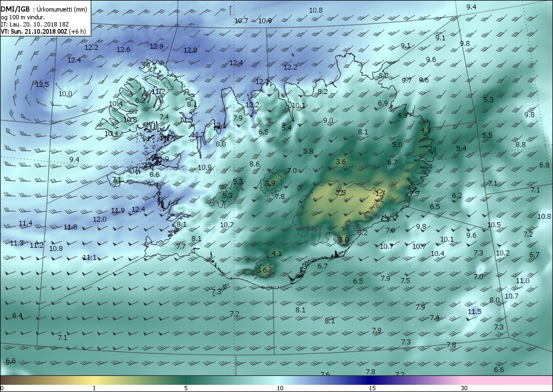This screenshot has width=553, height=392.
Task: Click the 9.7 value label
Action: [x=406, y=80]
